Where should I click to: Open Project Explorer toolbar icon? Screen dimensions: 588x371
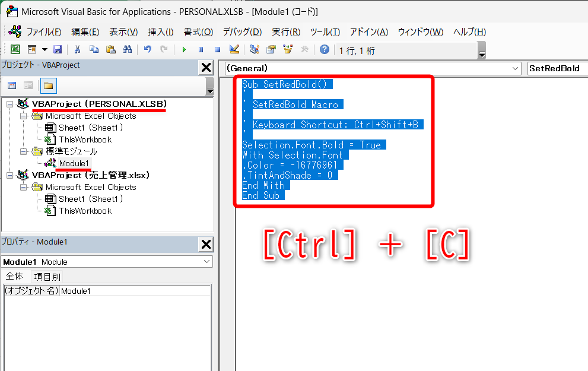(255, 49)
